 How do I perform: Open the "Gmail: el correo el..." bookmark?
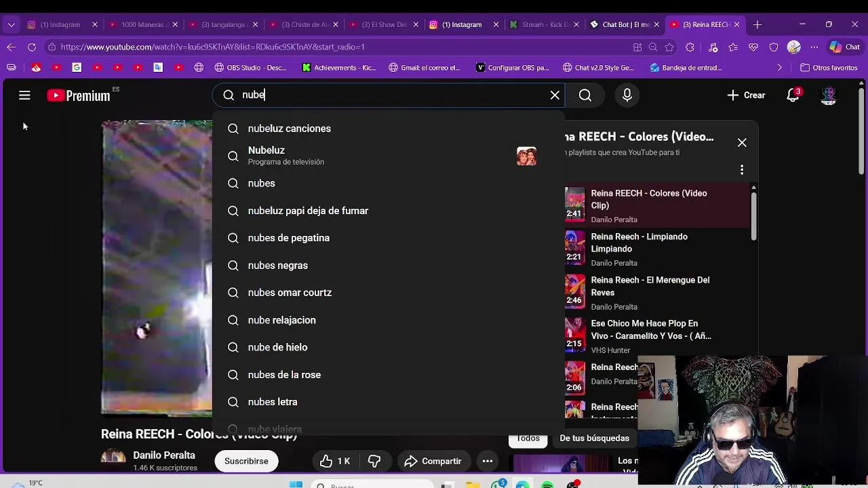point(425,68)
